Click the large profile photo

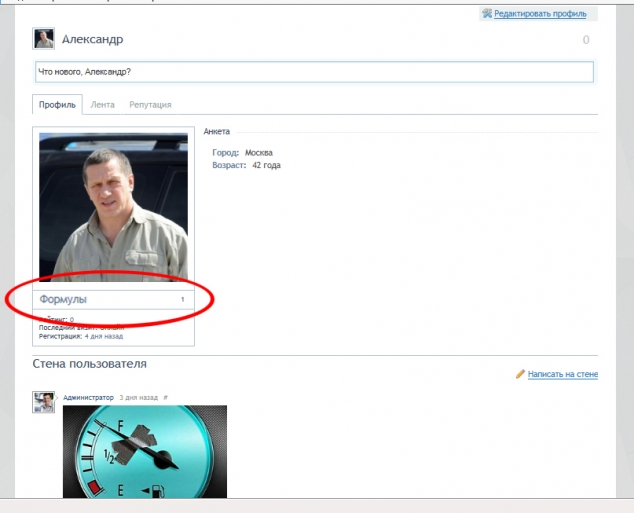(113, 207)
